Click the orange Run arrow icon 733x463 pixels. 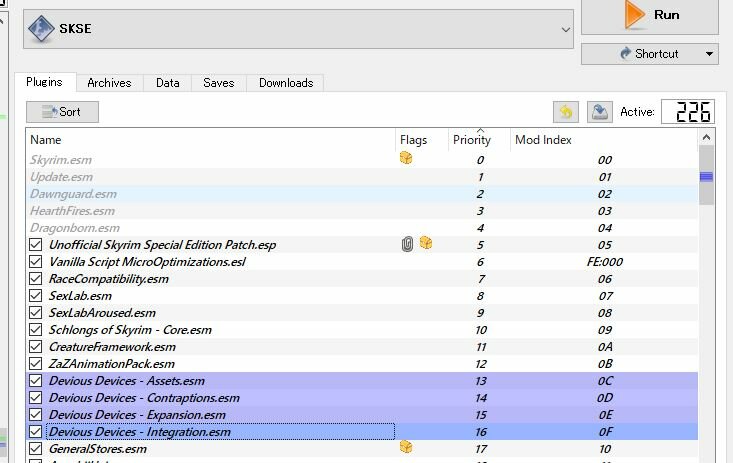[634, 14]
